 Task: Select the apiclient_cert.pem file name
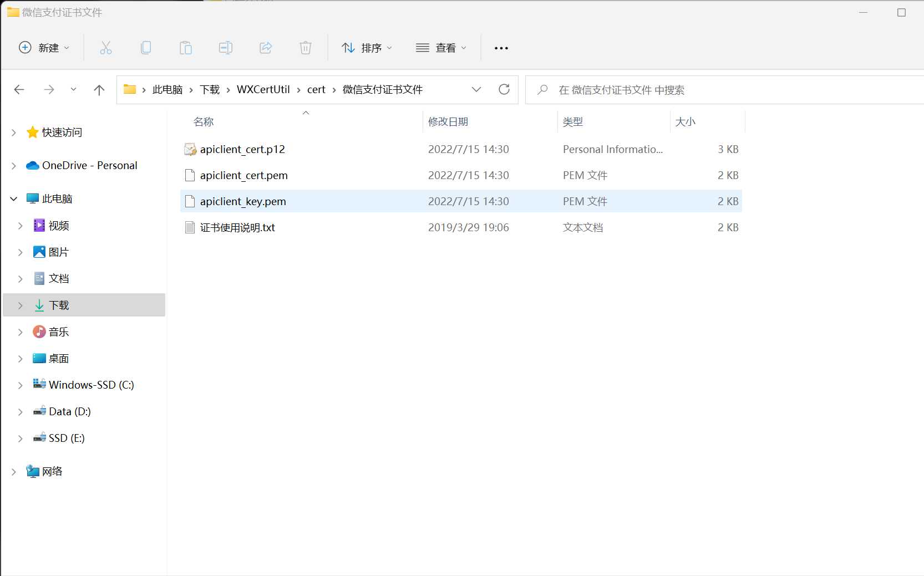(244, 175)
